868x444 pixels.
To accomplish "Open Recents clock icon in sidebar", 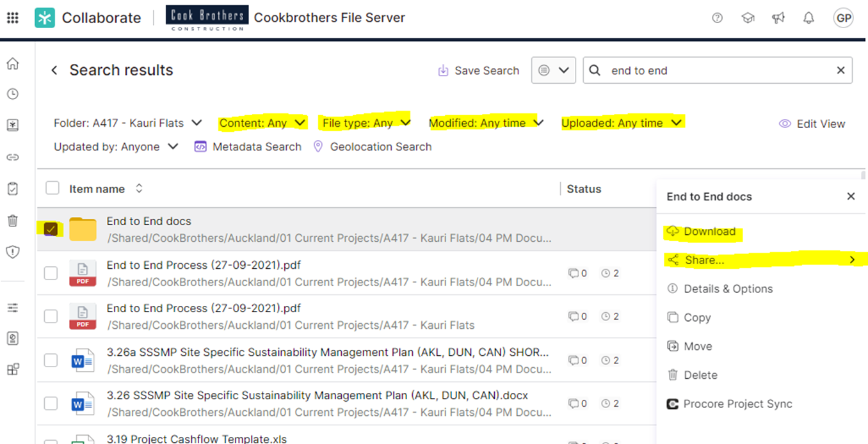I will [12, 94].
